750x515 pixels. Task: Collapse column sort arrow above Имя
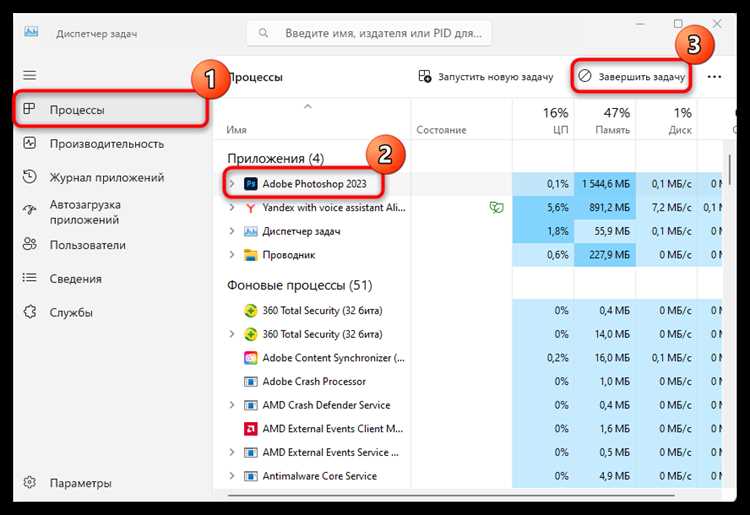[308, 106]
